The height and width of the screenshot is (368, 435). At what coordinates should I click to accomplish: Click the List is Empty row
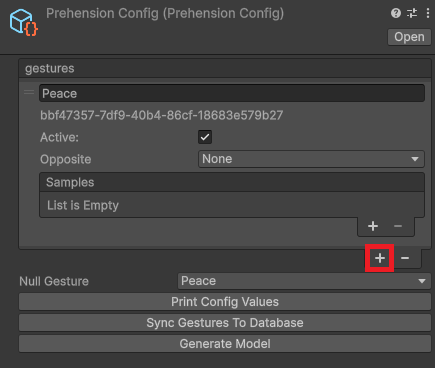coord(232,205)
